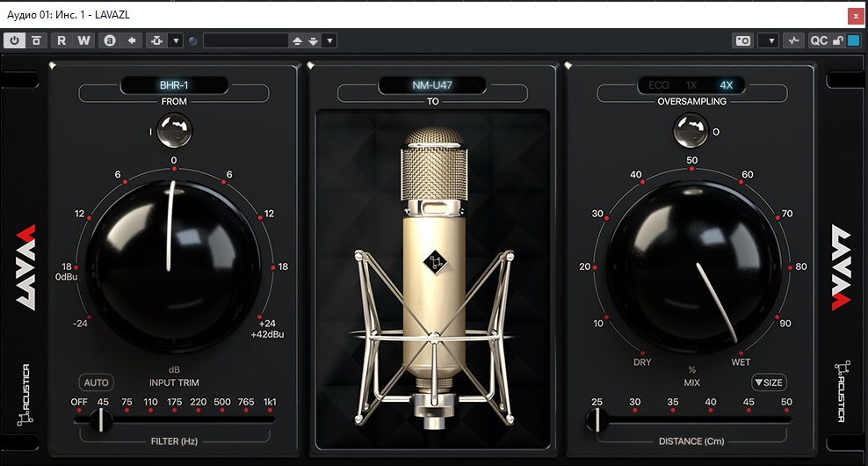Open the FROM microphone selector BHR-1
This screenshot has height=466, width=868.
click(x=174, y=85)
